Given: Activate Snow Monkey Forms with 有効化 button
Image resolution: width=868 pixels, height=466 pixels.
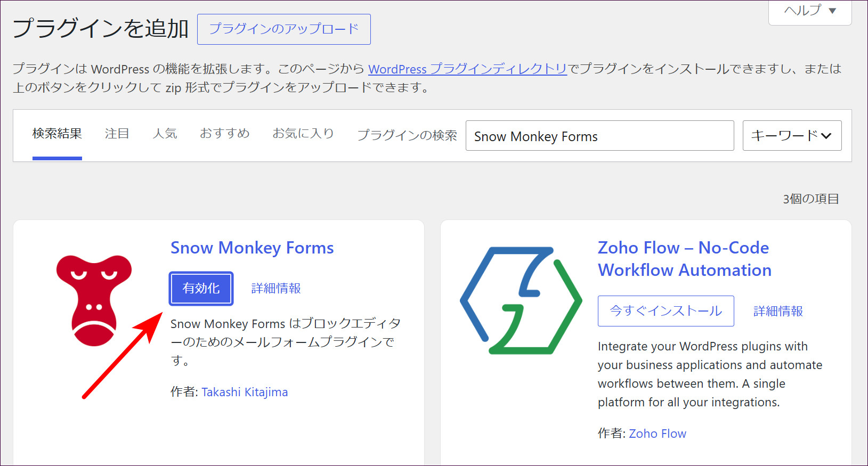Looking at the screenshot, I should pyautogui.click(x=201, y=289).
